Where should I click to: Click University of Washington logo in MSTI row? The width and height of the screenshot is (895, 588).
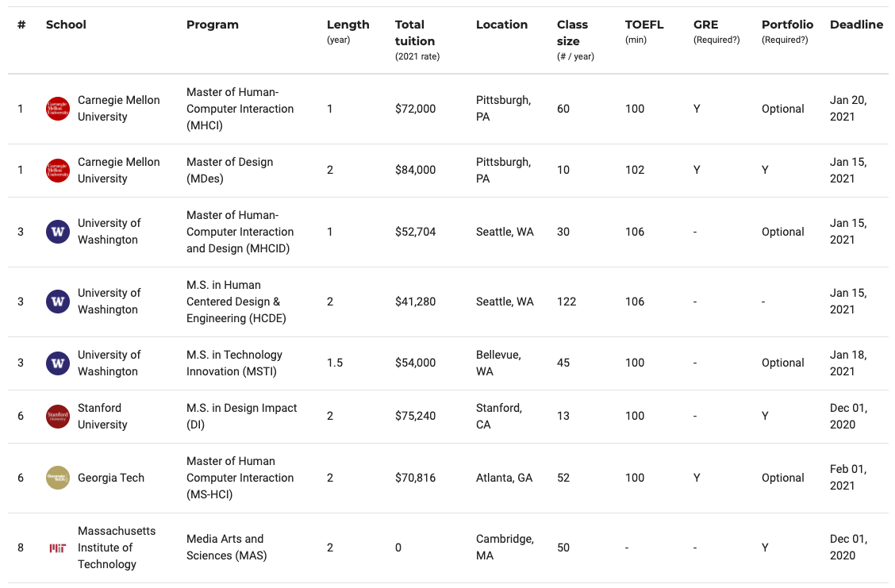coord(58,363)
